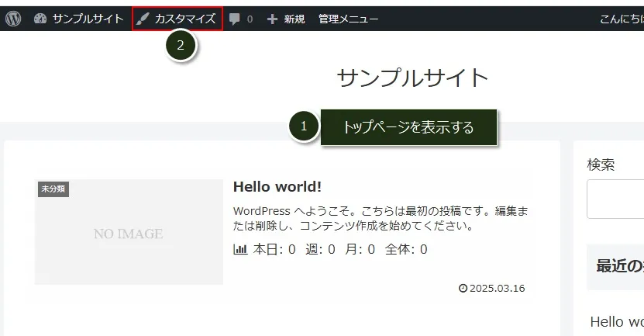This screenshot has width=644, height=336.
Task: Select サンプルサイト text in the admin bar
Action: 88,19
